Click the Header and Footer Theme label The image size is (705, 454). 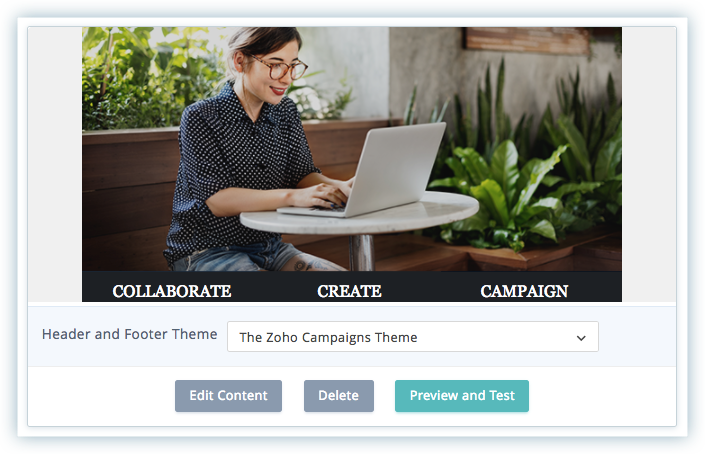tap(129, 334)
